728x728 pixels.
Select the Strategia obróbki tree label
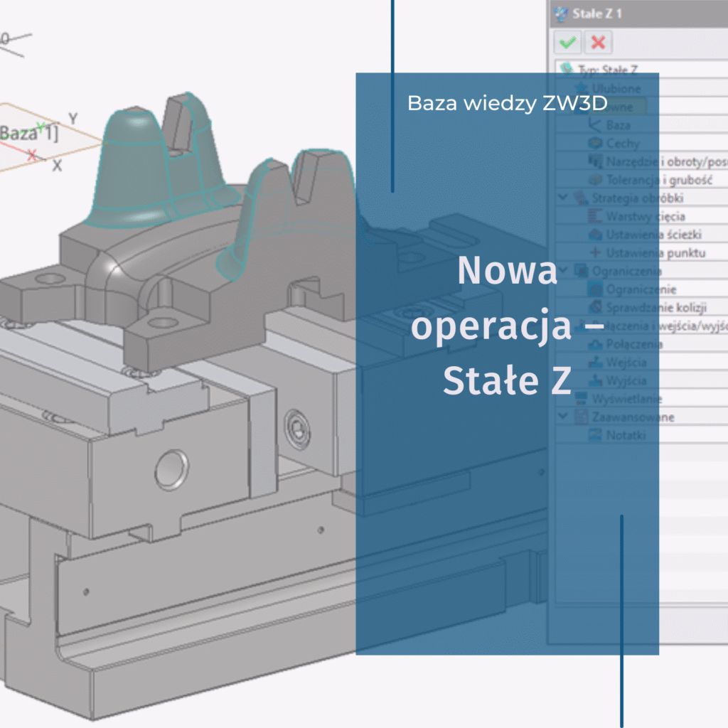point(638,198)
